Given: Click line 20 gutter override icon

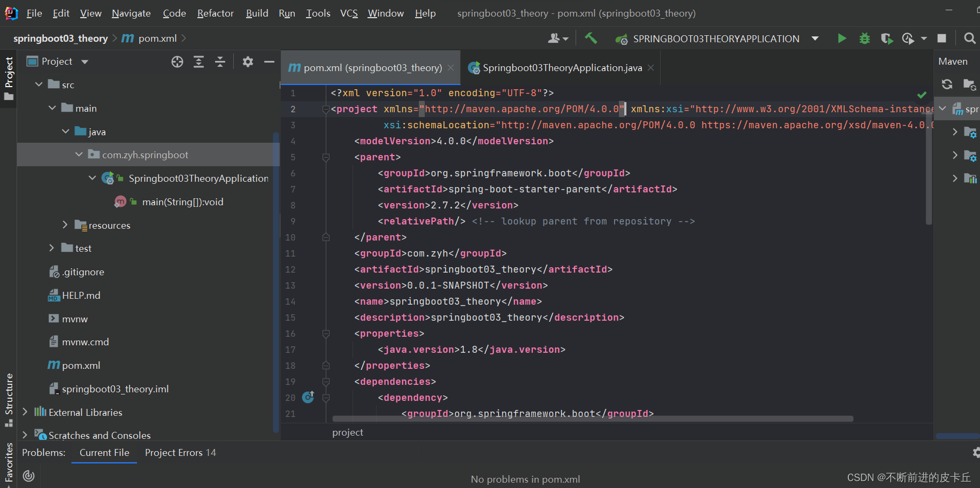Looking at the screenshot, I should click(x=308, y=397).
